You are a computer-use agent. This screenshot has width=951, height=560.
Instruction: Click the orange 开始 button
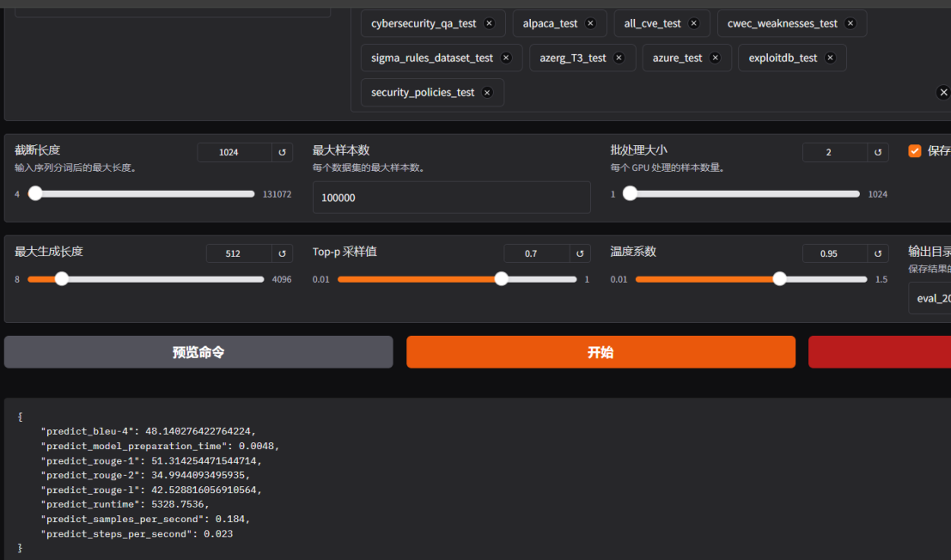tap(600, 352)
